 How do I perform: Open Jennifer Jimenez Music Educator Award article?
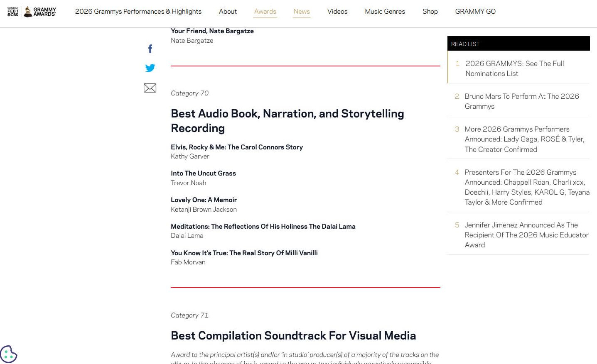point(526,235)
